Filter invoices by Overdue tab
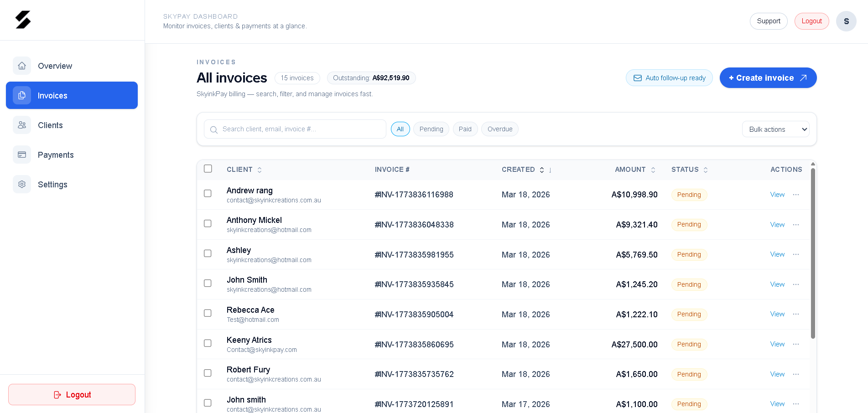The width and height of the screenshot is (868, 413). [499, 129]
